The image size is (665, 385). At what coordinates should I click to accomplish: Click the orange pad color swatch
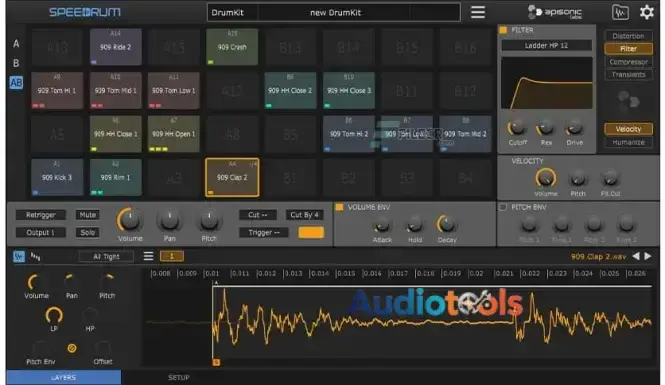tap(311, 232)
